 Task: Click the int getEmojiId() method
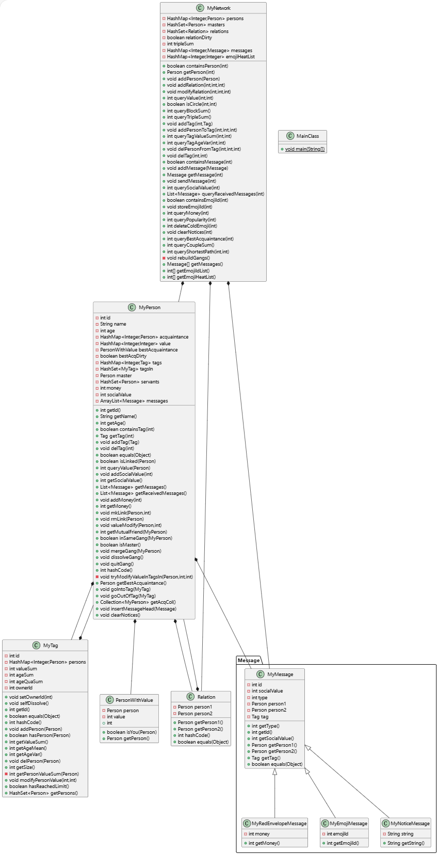click(x=343, y=843)
